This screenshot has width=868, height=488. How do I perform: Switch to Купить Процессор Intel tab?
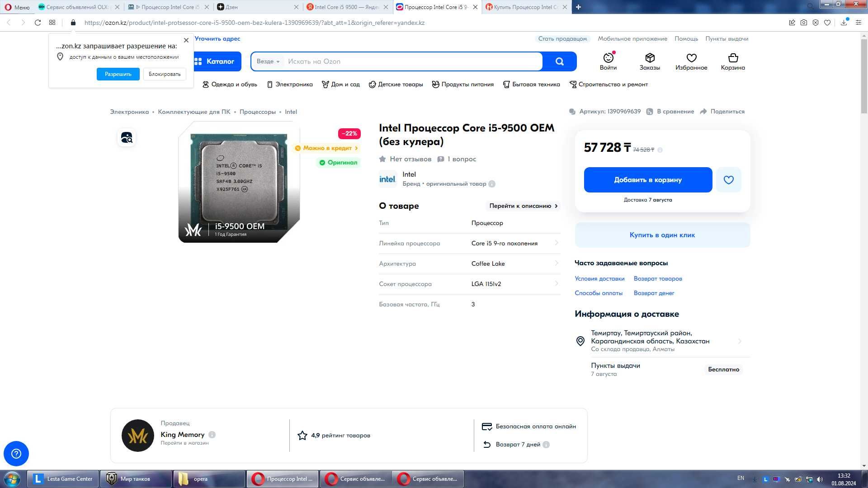(x=526, y=7)
